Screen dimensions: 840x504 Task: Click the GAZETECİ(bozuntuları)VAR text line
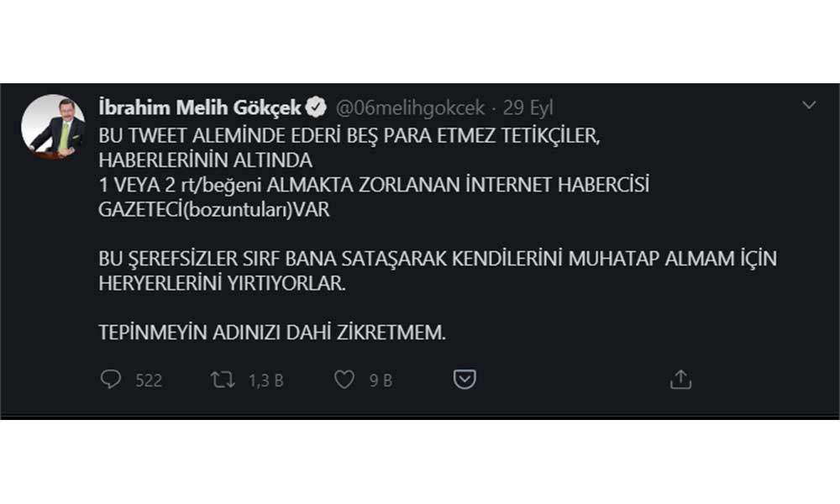tap(214, 210)
